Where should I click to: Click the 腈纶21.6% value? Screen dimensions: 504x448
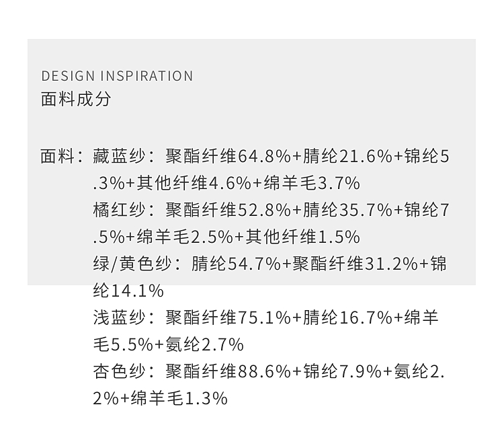tap(347, 157)
